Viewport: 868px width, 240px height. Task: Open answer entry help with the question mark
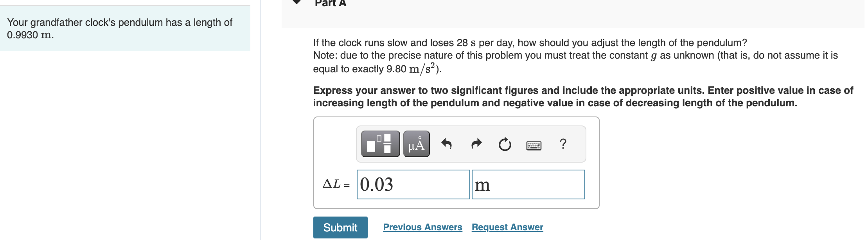coord(563,144)
